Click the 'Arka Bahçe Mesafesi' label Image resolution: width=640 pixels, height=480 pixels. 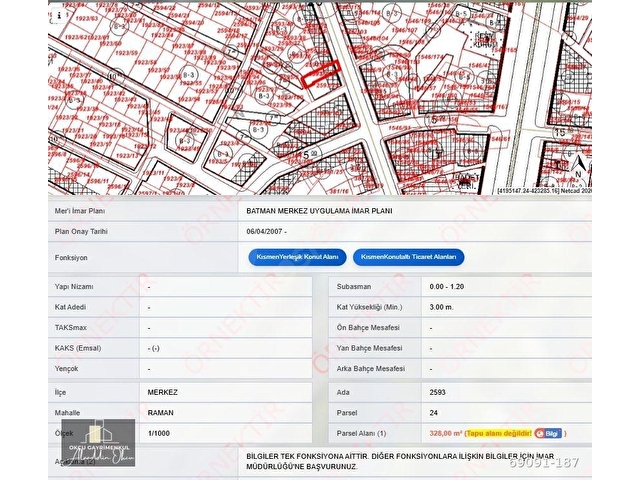click(371, 369)
